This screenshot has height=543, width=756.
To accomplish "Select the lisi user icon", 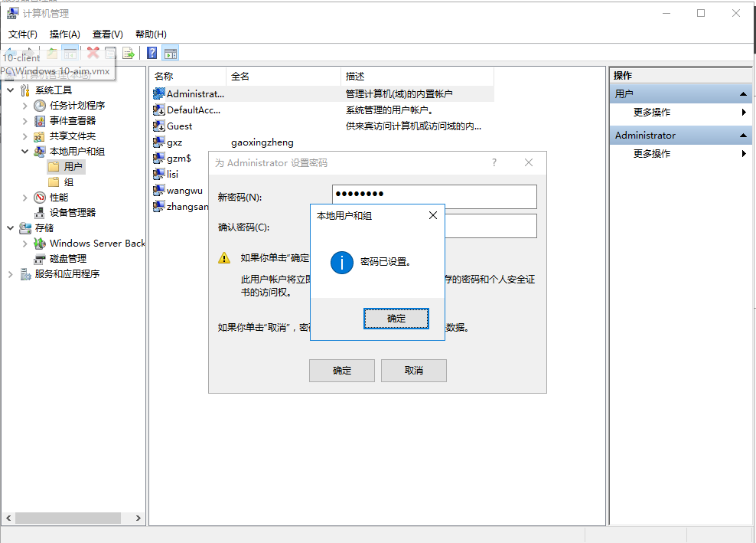I will 158,174.
